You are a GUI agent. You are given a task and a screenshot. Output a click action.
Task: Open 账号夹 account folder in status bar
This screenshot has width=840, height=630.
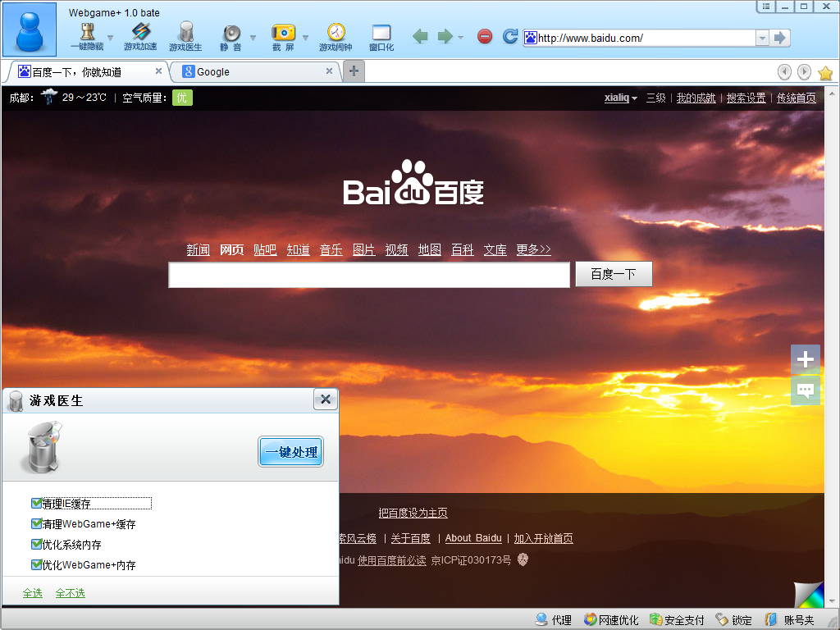[788, 620]
